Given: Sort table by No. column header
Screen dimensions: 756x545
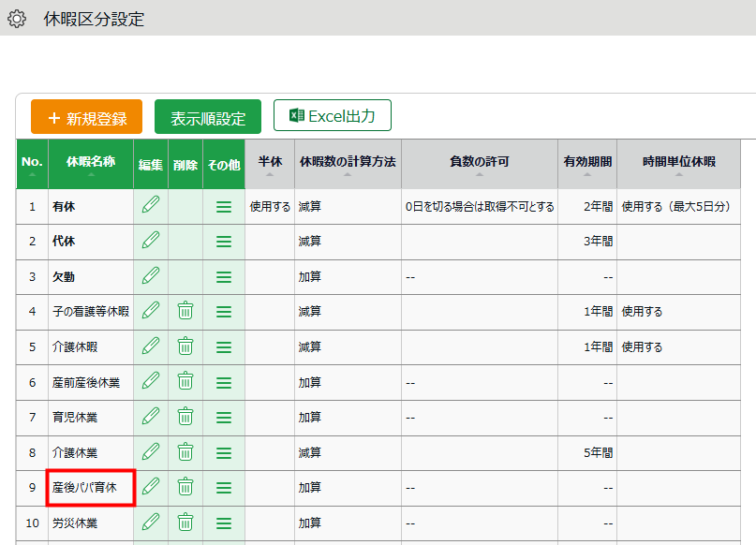Looking at the screenshot, I should [x=32, y=164].
